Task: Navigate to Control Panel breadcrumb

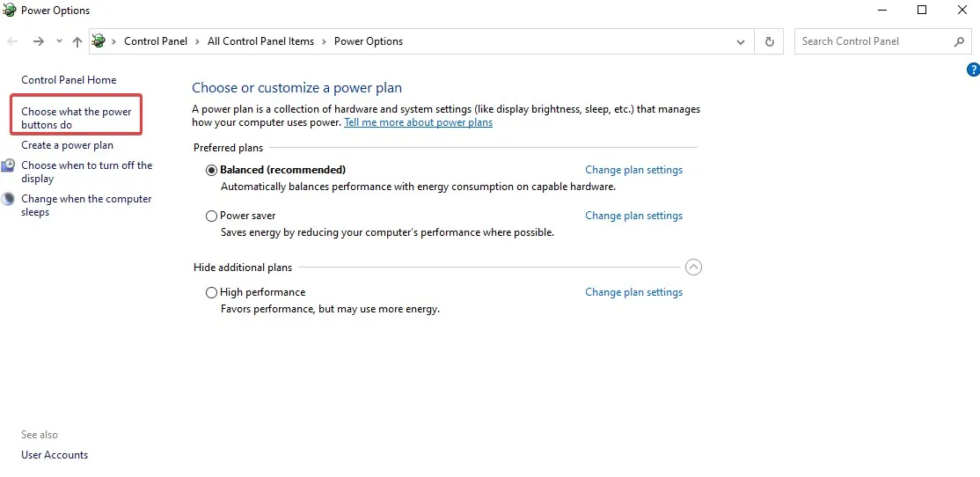Action: 154,41
